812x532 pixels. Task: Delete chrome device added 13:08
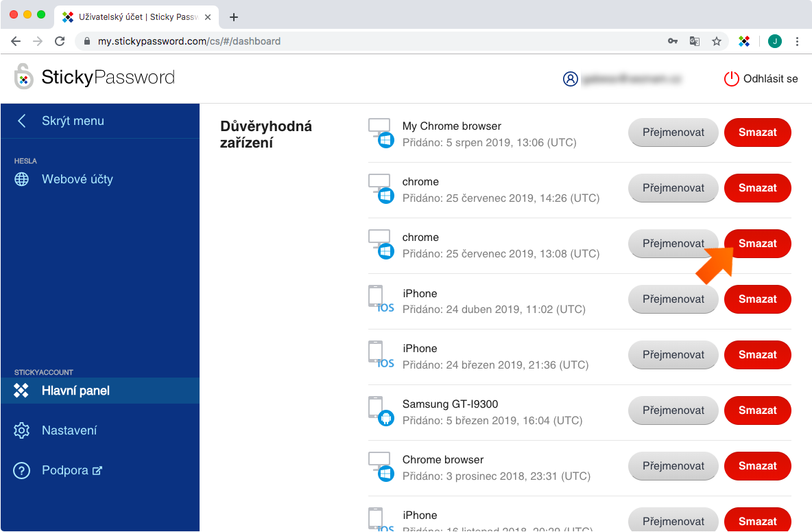758,243
